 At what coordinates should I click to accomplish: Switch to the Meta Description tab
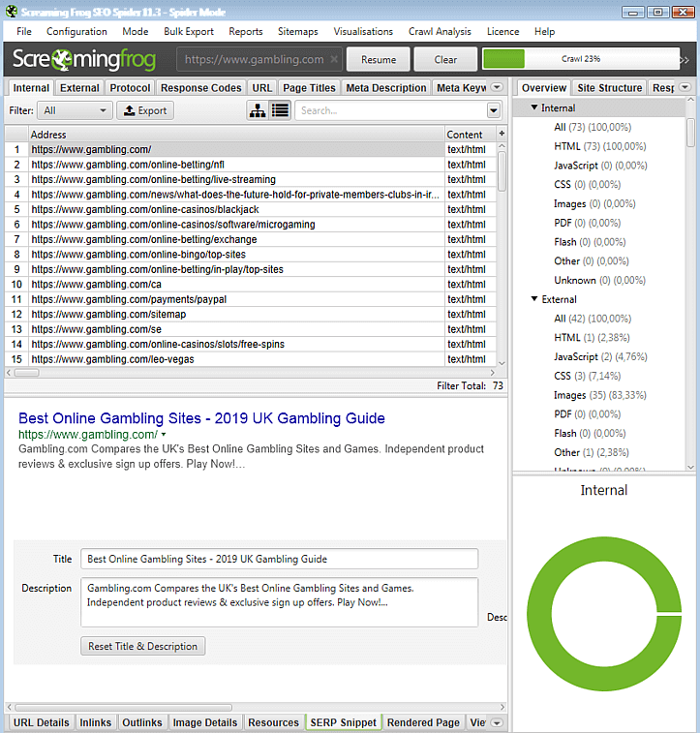coord(386,88)
